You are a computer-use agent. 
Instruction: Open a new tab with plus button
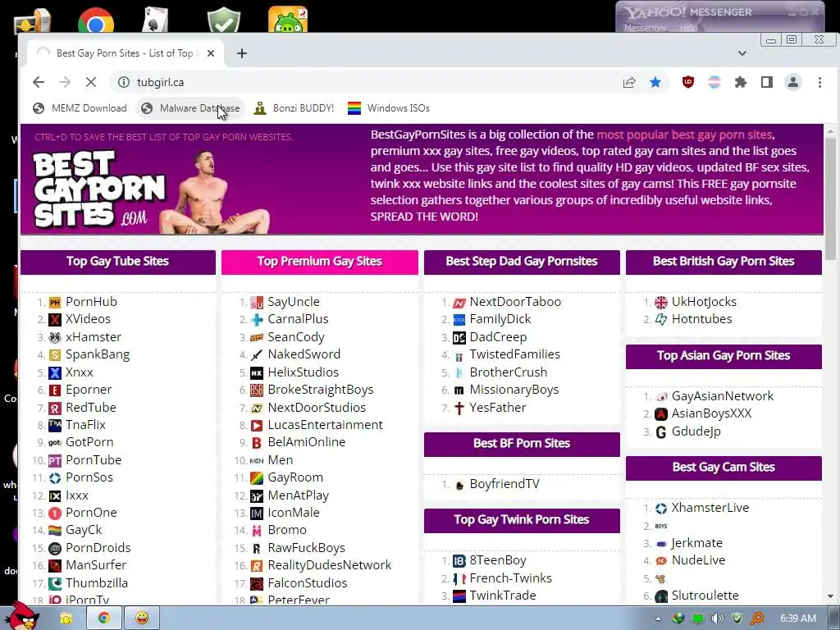(242, 53)
